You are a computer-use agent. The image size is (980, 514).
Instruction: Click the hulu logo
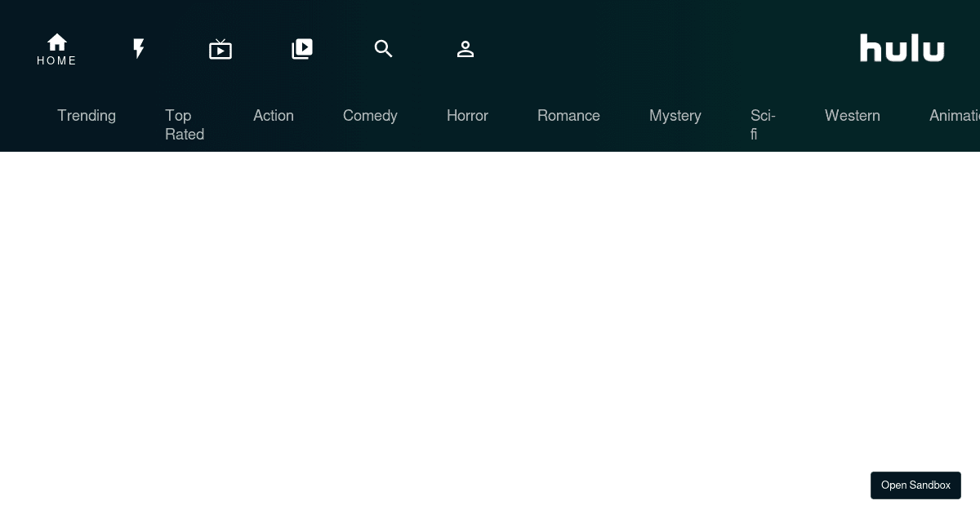902,47
